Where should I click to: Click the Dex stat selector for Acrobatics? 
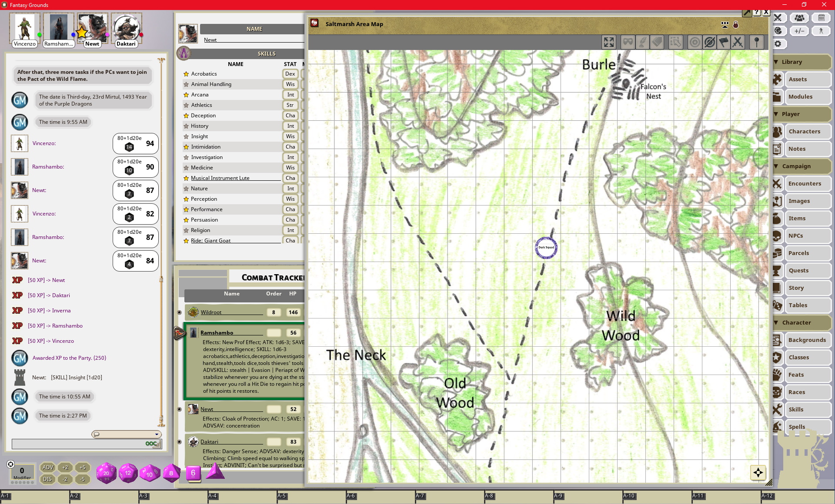tap(290, 74)
